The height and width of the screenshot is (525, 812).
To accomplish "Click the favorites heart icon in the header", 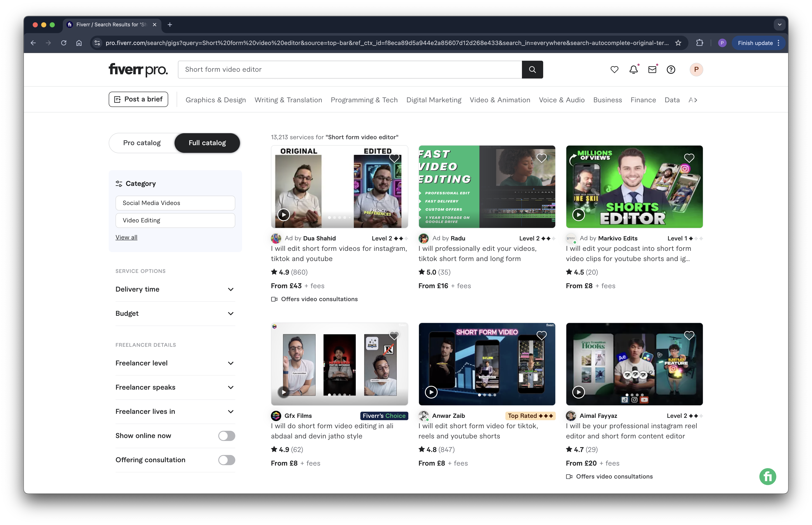I will (615, 70).
